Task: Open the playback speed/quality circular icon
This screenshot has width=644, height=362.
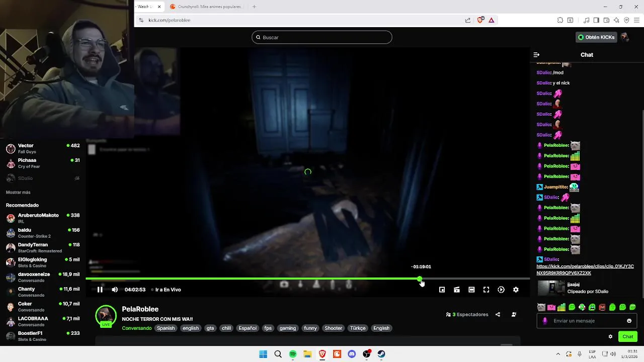Action: [501, 290]
